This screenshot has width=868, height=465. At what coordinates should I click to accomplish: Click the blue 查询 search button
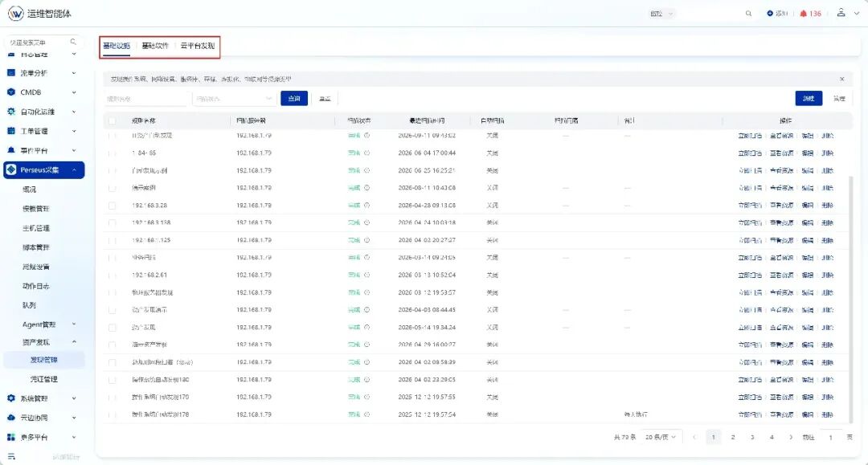(x=294, y=99)
